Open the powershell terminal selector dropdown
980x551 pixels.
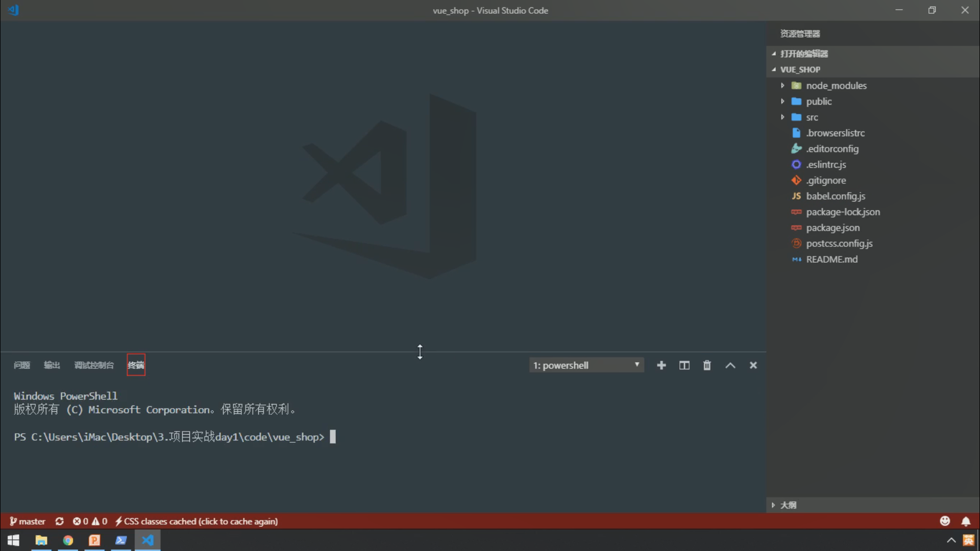click(586, 365)
